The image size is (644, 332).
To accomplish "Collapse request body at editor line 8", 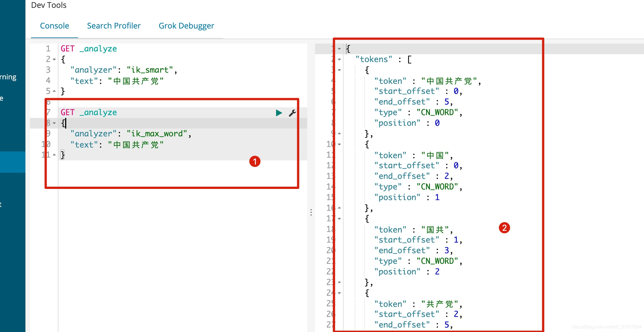I will pos(54,123).
